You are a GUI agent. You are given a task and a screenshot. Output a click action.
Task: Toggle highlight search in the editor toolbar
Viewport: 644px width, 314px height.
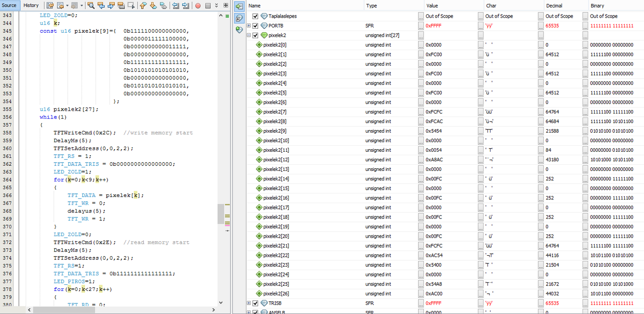tap(121, 6)
